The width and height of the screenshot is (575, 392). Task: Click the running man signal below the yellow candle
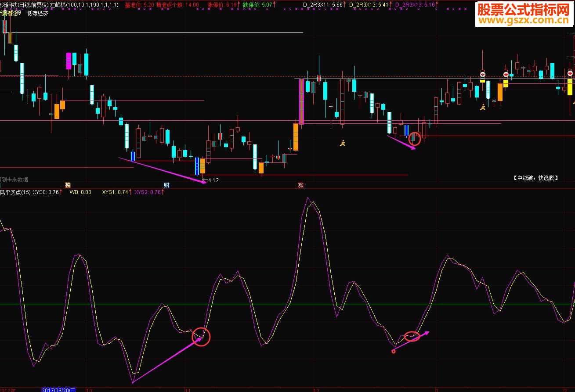482,107
